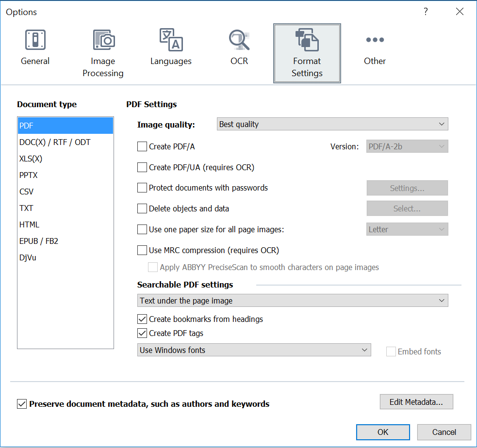The image size is (477, 448).
Task: Open the Use Windows fonts dropdown
Action: click(254, 350)
